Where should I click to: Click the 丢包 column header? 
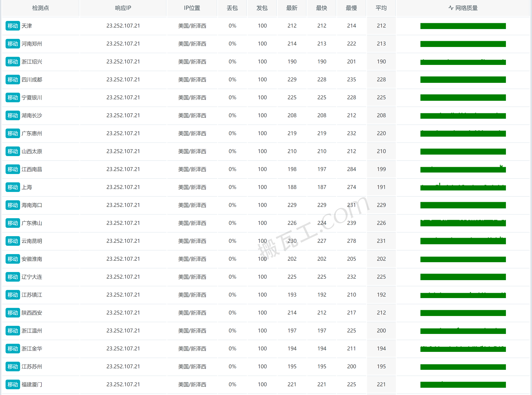pyautogui.click(x=232, y=8)
